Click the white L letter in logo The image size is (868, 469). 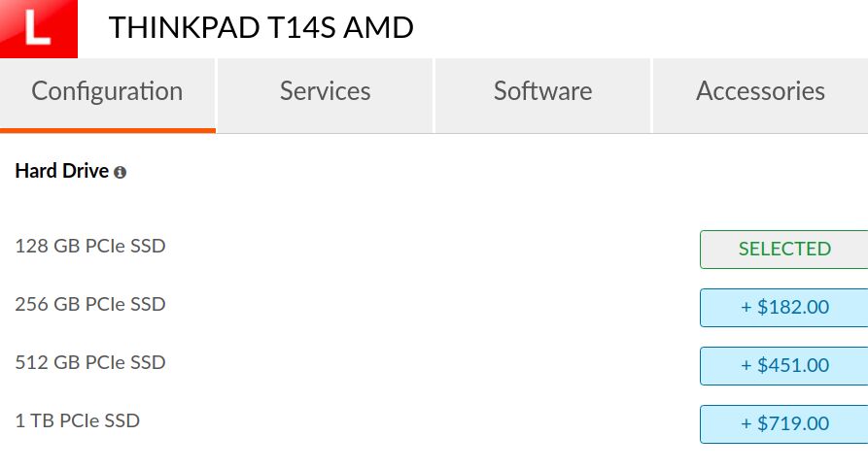[x=37, y=27]
